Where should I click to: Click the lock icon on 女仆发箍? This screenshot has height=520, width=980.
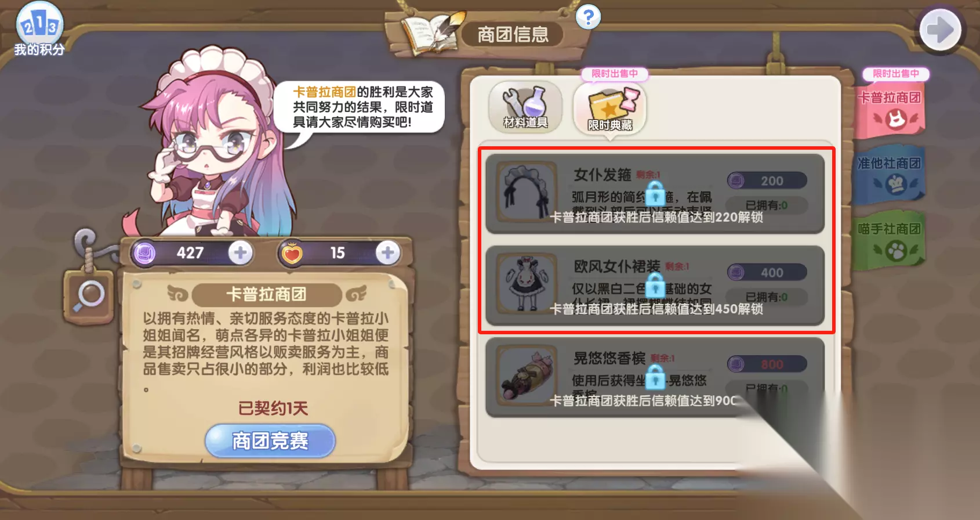click(655, 193)
